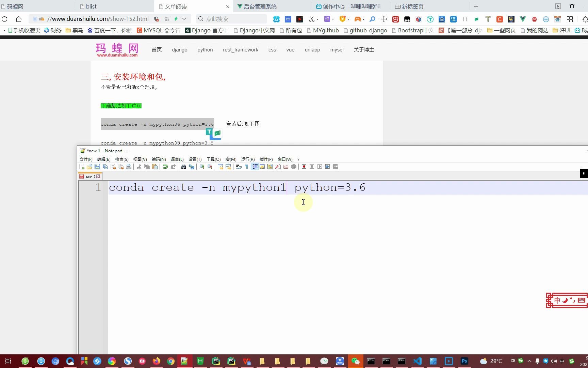Screen dimensions: 588x368
Task: Open the 编辑(E) menu in Notepad++
Action: pos(104,159)
